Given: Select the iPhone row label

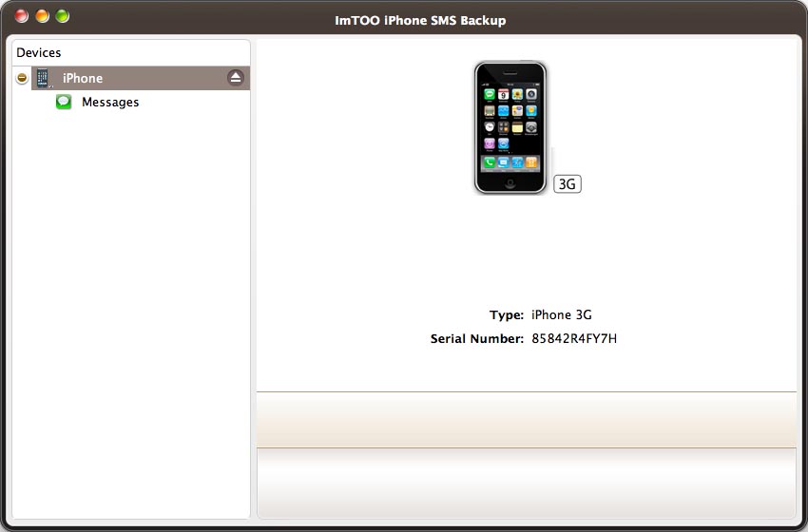Looking at the screenshot, I should (83, 78).
